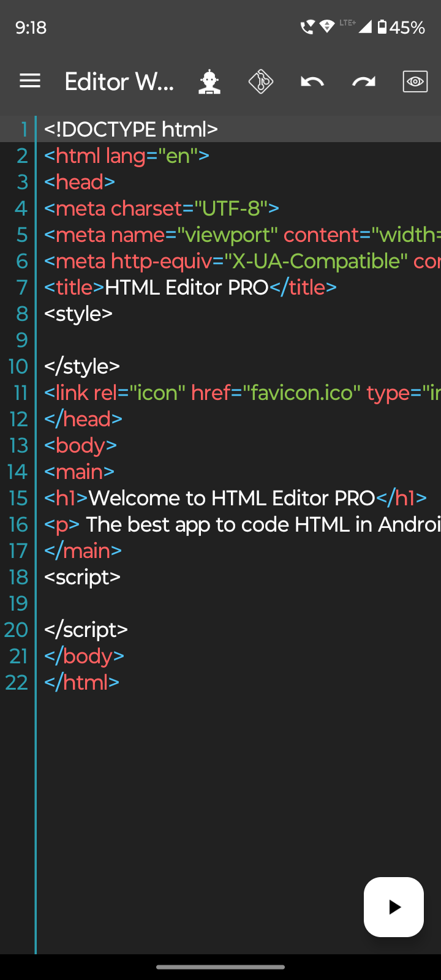Tap the meta name="viewport" line
The image size is (441, 980).
click(243, 235)
